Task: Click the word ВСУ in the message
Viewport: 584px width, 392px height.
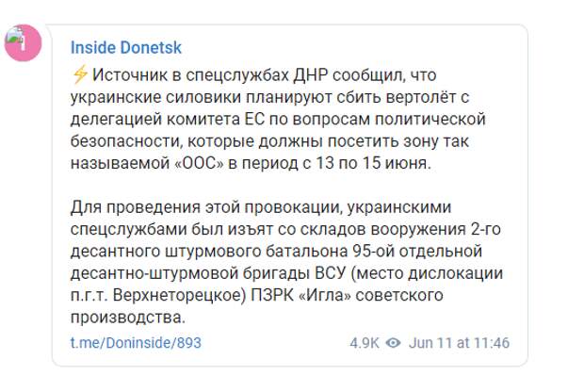Action: click(x=331, y=273)
